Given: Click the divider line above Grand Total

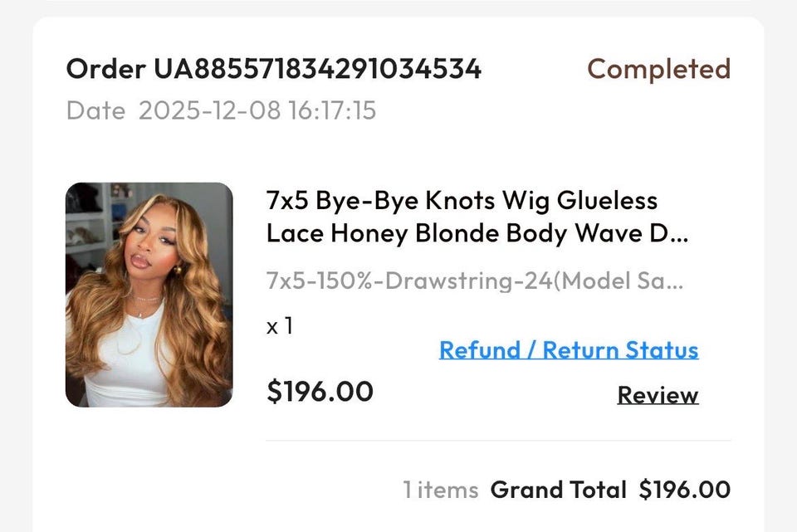Looking at the screenshot, I should 498,441.
